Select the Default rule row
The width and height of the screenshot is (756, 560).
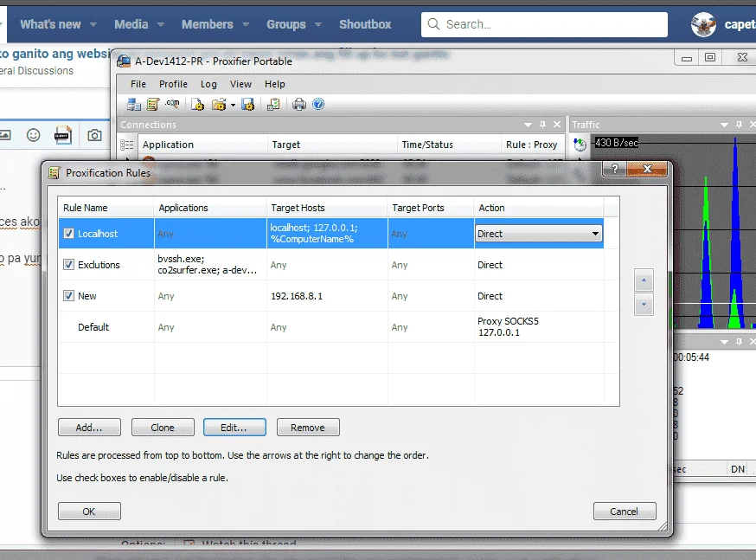(x=330, y=327)
